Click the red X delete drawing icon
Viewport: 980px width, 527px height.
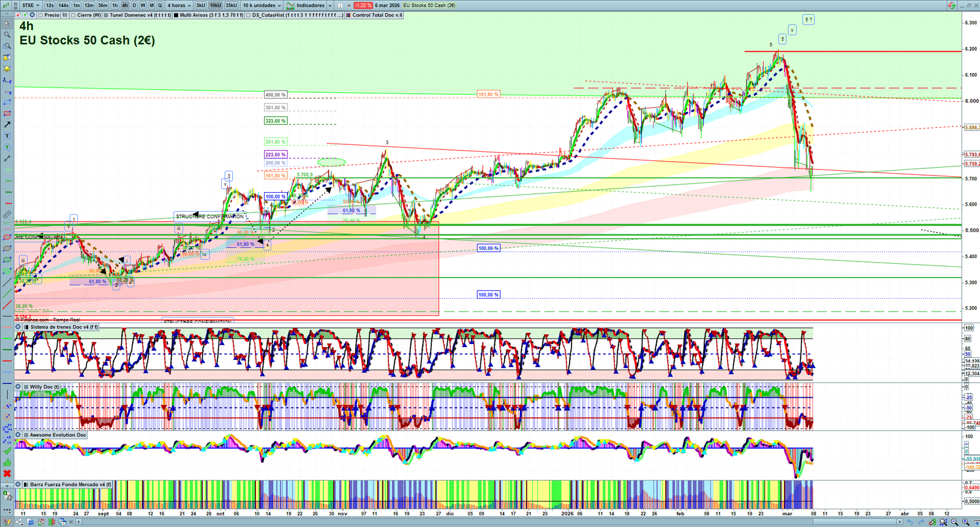pyautogui.click(x=7, y=474)
